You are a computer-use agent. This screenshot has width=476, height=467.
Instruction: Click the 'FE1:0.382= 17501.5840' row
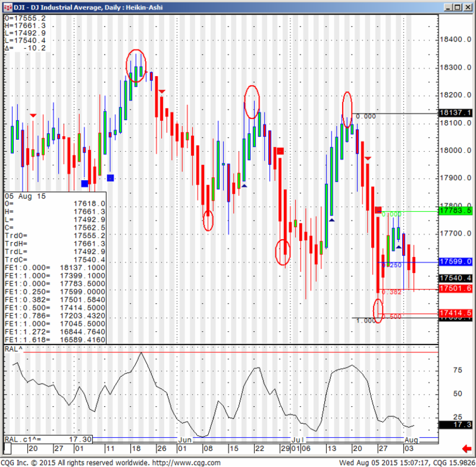click(x=55, y=300)
